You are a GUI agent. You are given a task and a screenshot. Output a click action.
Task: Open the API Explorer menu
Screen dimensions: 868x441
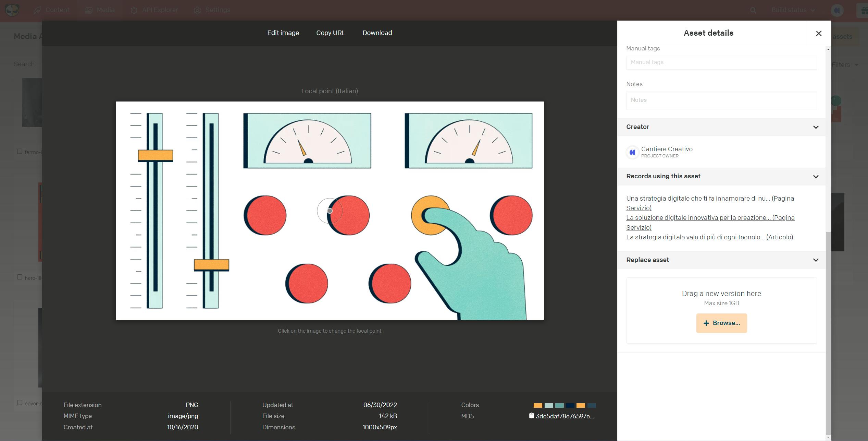click(x=154, y=10)
